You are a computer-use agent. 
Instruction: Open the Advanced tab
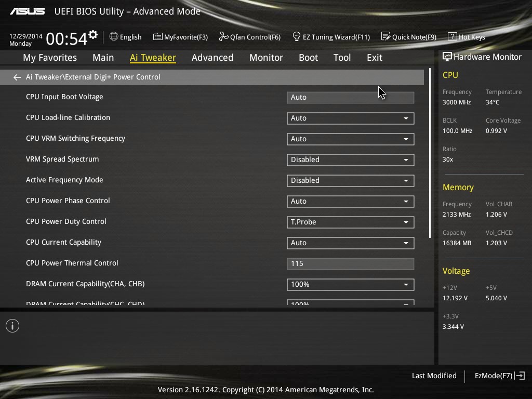(212, 58)
